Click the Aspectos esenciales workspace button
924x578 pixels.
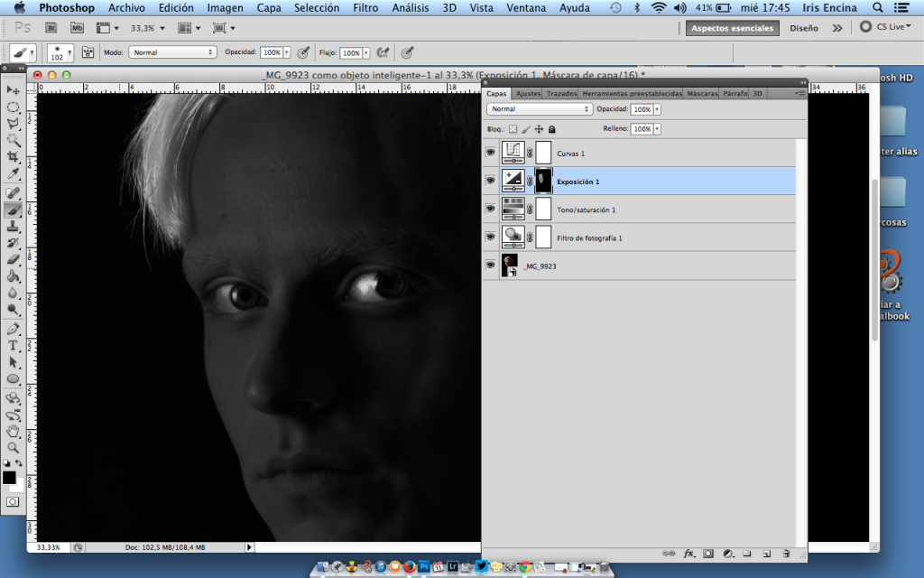[732, 28]
